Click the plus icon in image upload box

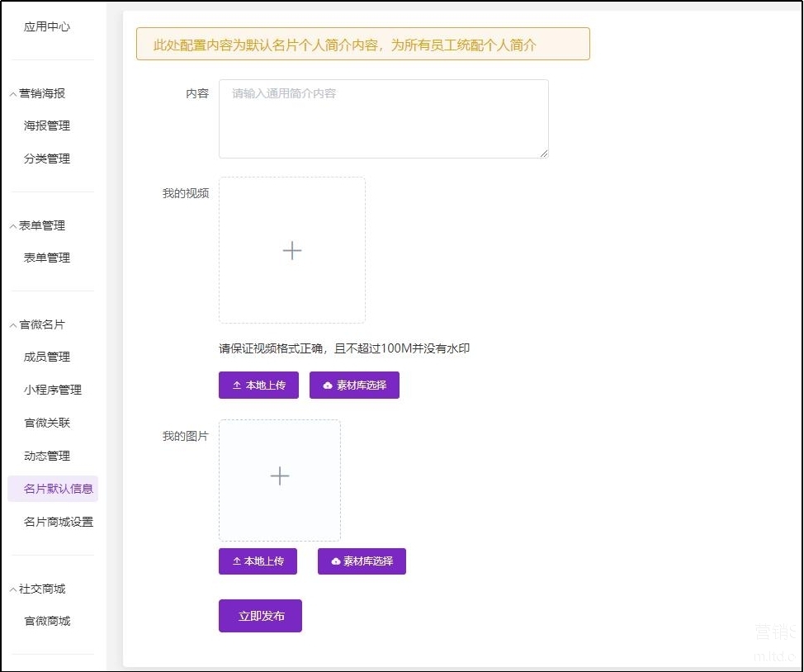(x=280, y=476)
